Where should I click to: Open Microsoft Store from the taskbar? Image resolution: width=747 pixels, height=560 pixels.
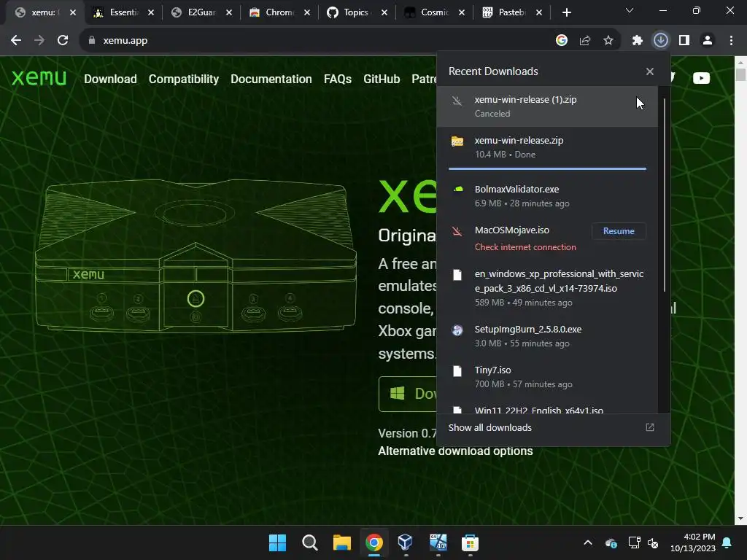470,542
